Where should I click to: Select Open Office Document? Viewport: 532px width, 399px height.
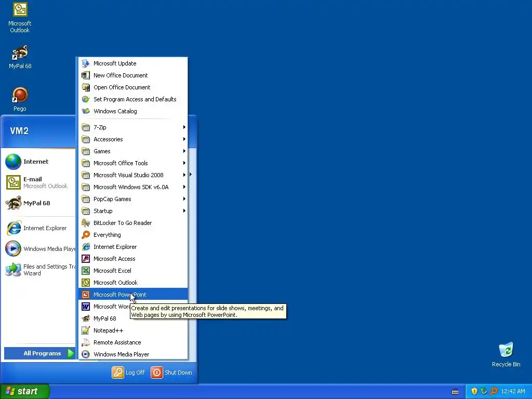tap(133, 87)
